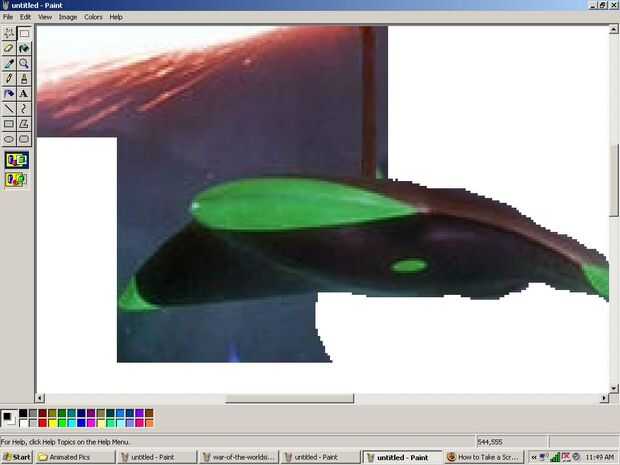Choose the Line tool

[x=9, y=109]
